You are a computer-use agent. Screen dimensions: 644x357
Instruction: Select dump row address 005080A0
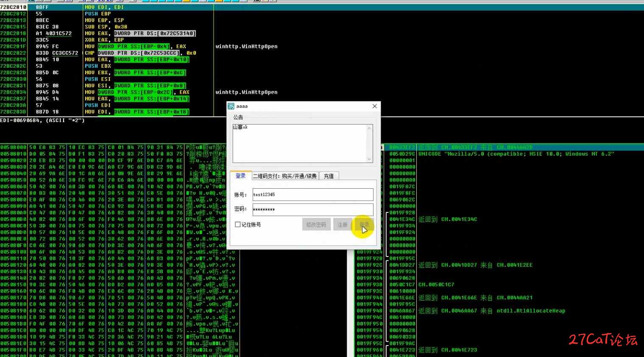14,212
